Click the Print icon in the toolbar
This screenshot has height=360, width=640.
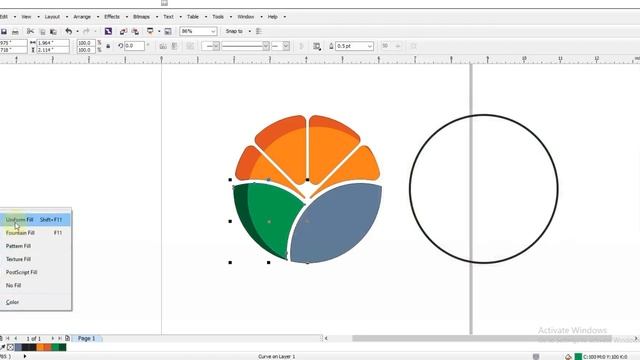coord(16,31)
